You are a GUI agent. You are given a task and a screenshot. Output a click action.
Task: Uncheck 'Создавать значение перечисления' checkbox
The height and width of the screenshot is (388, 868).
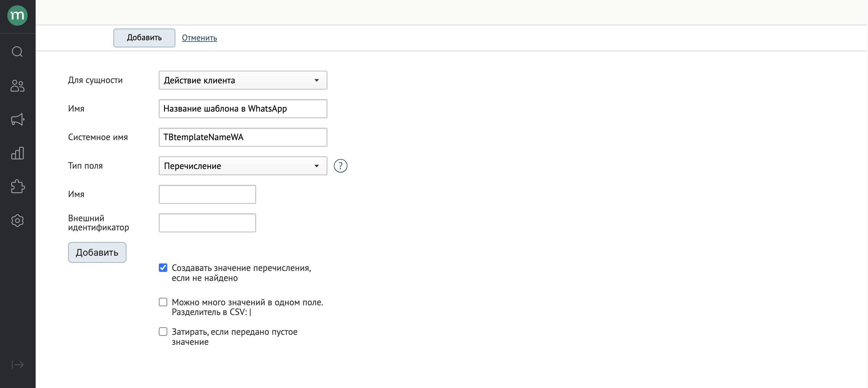pyautogui.click(x=163, y=268)
